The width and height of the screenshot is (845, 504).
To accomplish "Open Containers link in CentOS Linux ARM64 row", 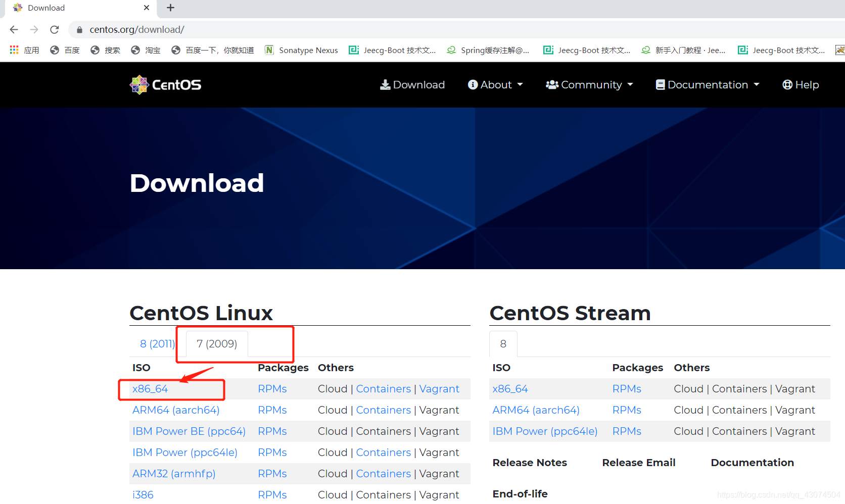I will coord(384,410).
